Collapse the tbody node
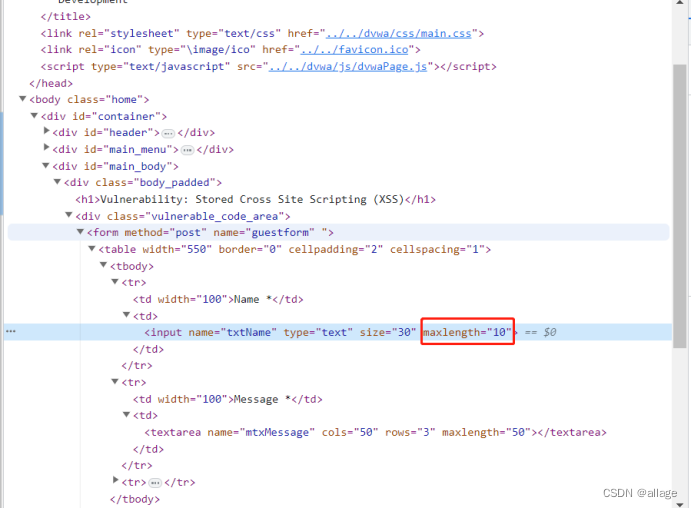This screenshot has width=692, height=509. [x=103, y=265]
